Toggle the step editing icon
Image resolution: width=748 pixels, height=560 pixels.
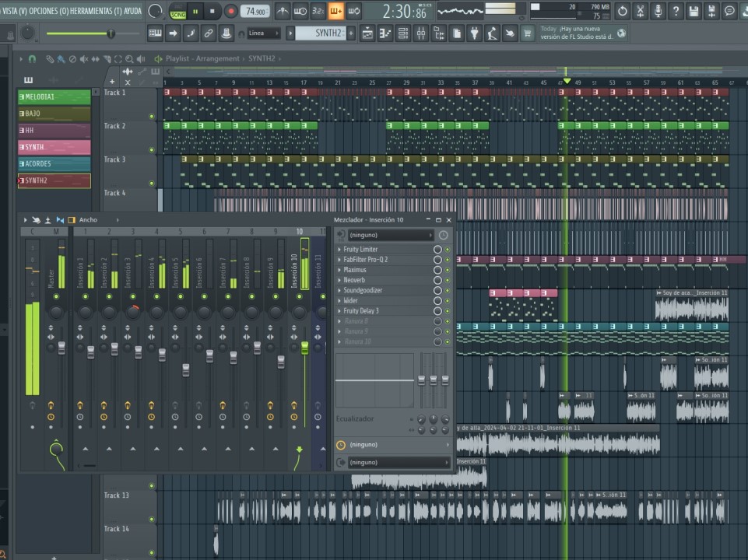click(191, 33)
